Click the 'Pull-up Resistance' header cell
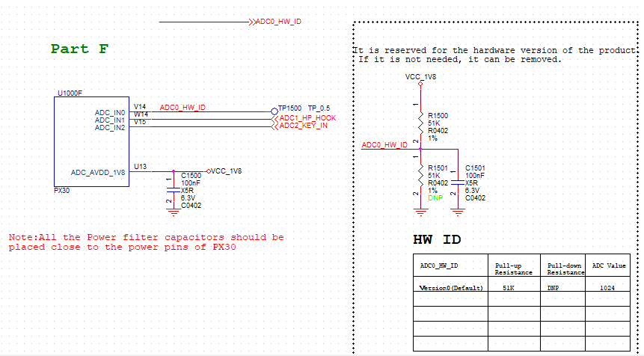Viewport: 644px width, 356px height. 514,267
